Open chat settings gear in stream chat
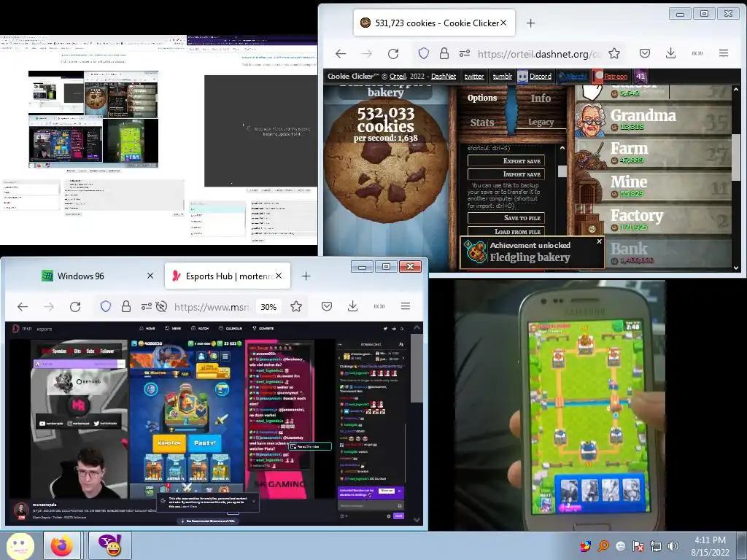Image resolution: width=747 pixels, height=560 pixels. (x=389, y=516)
